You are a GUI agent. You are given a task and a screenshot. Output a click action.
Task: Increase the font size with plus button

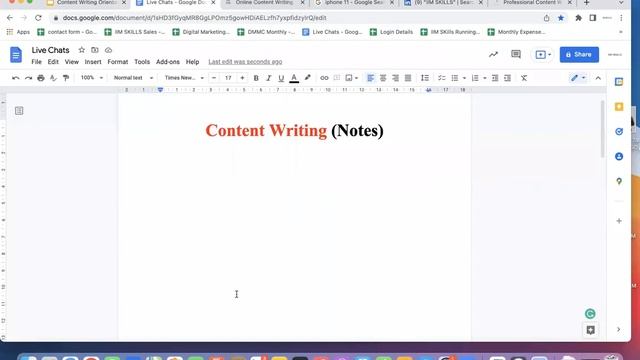tap(242, 78)
